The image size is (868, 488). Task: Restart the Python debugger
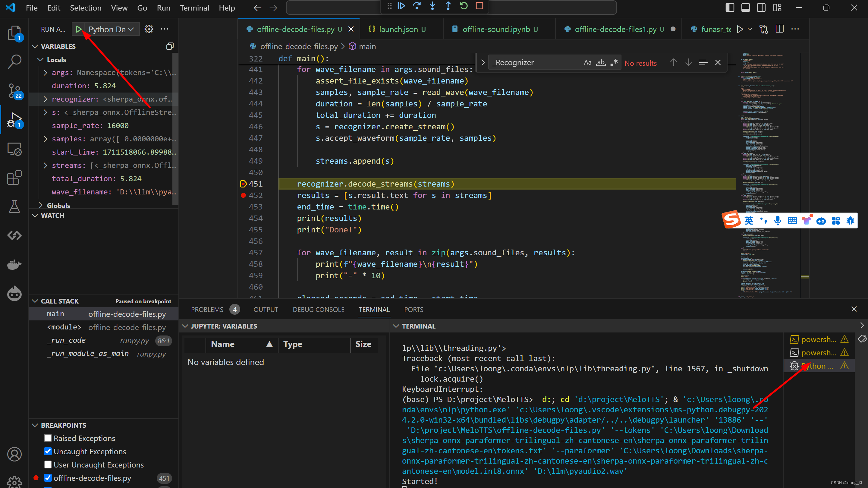tap(464, 6)
